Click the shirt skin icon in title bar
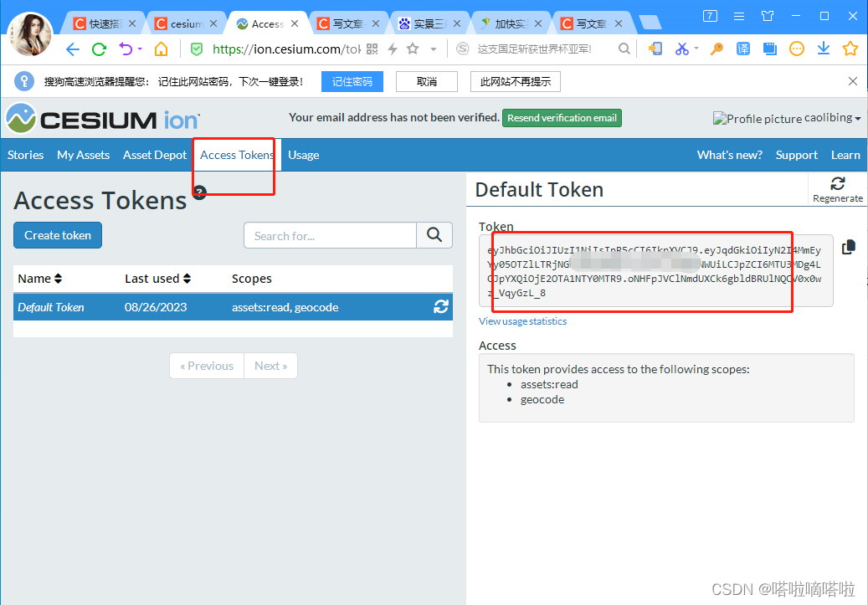Viewport: 868px width, 605px height. (768, 16)
